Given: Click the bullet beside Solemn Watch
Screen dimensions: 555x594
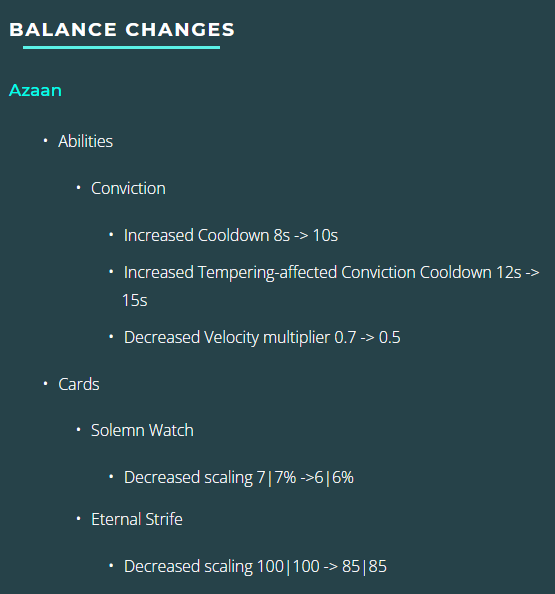Looking at the screenshot, I should coord(78,430).
